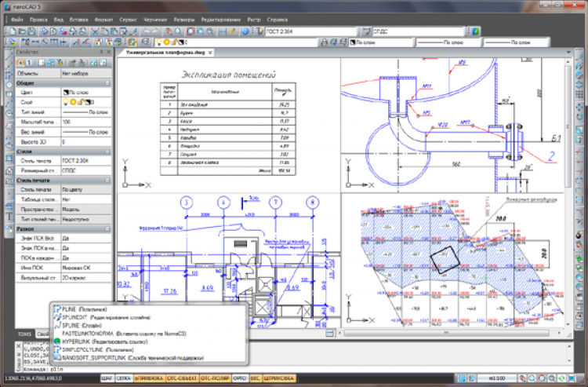The image size is (588, 387).
Task: Click the red-framed Zoom window icon
Action: 191,31
